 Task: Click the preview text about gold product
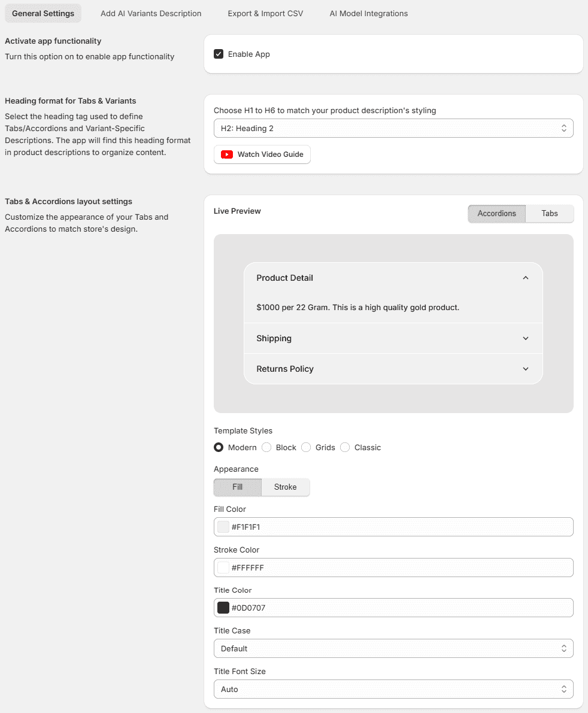(358, 307)
